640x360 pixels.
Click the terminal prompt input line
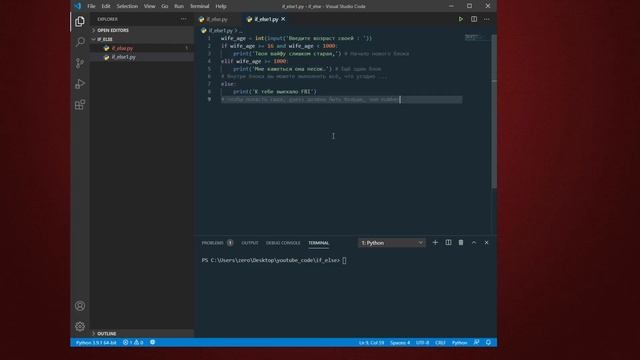(274, 260)
